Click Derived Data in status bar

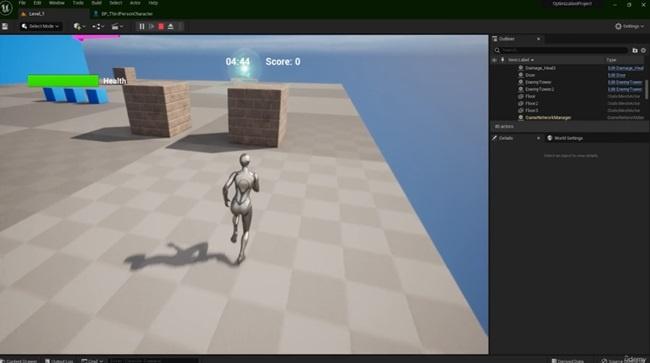coord(568,361)
